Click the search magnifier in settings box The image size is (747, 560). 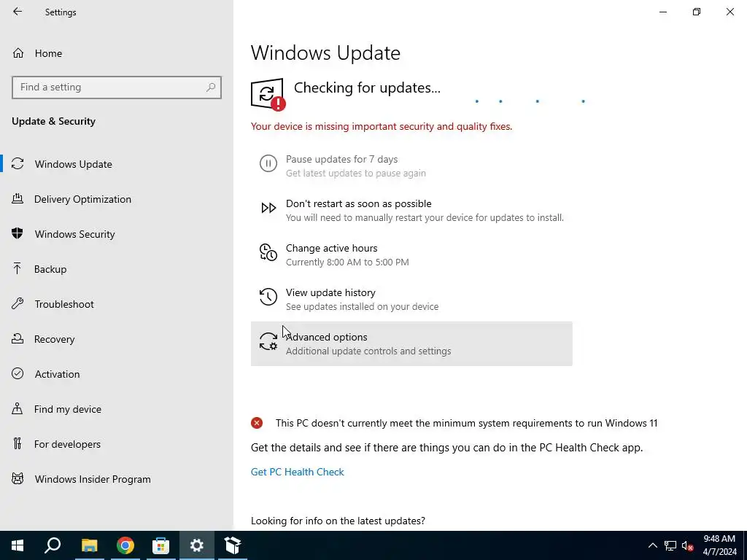(211, 87)
